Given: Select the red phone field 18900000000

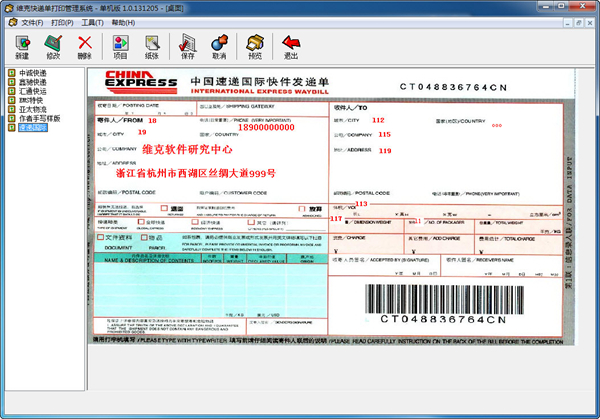Looking at the screenshot, I should coord(266,127).
